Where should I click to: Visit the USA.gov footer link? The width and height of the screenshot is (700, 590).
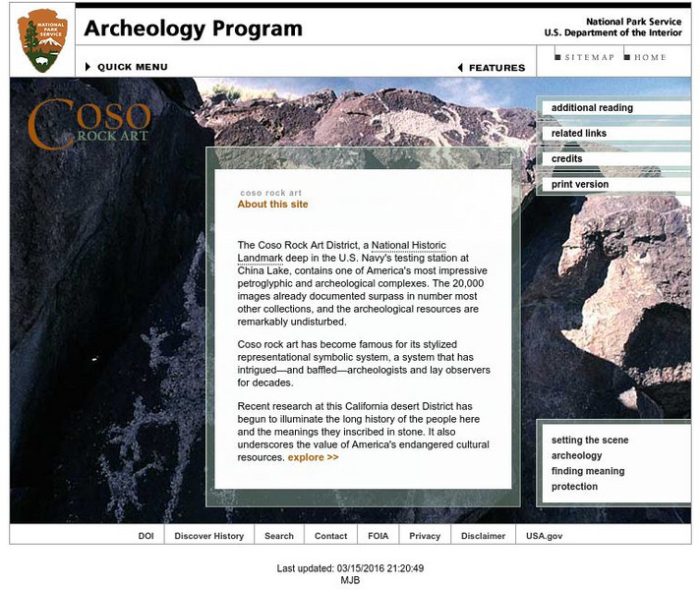pyautogui.click(x=544, y=536)
